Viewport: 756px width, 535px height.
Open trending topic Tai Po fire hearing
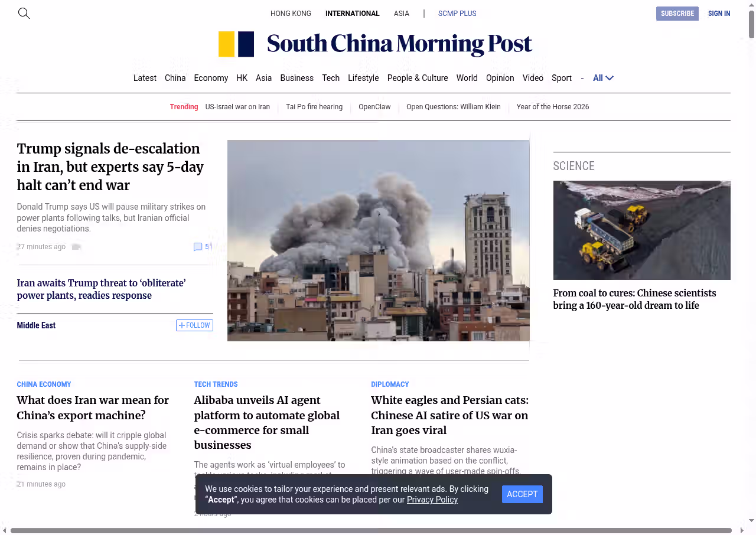(314, 107)
